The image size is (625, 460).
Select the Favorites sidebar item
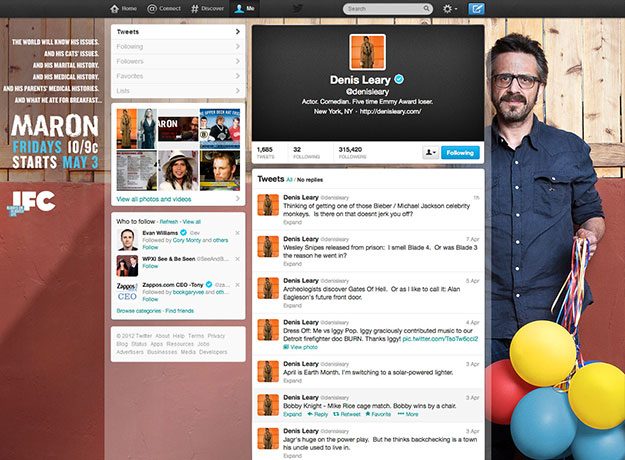pos(178,76)
